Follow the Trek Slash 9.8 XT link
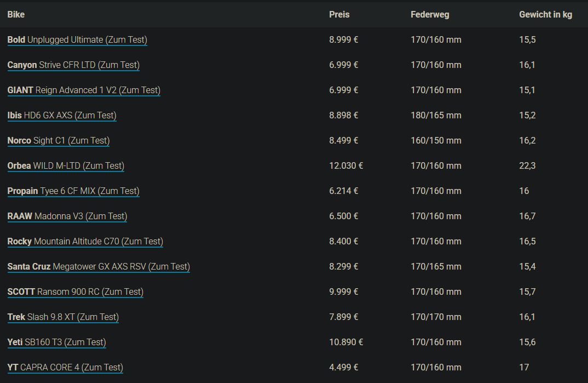This screenshot has width=588, height=383. [63, 317]
